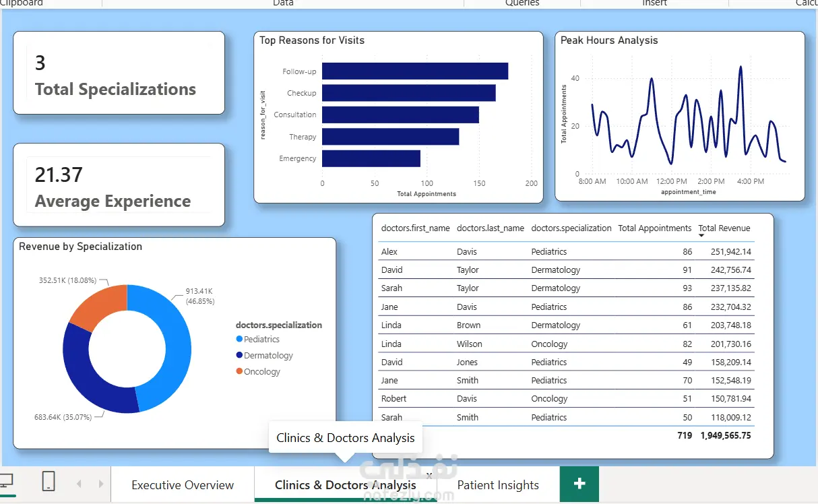Image resolution: width=818 pixels, height=504 pixels.
Task: Switch to mobile layout view icon
Action: (49, 482)
